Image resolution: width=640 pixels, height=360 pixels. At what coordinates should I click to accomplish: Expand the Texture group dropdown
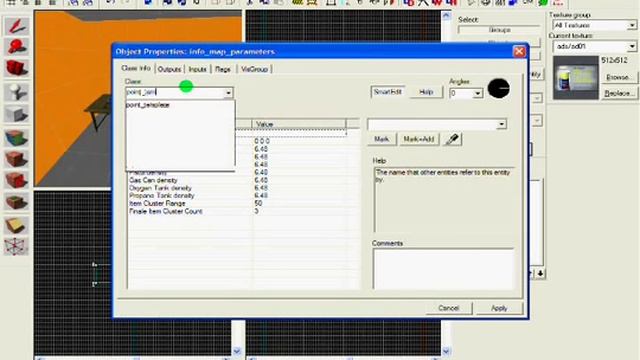[631, 25]
